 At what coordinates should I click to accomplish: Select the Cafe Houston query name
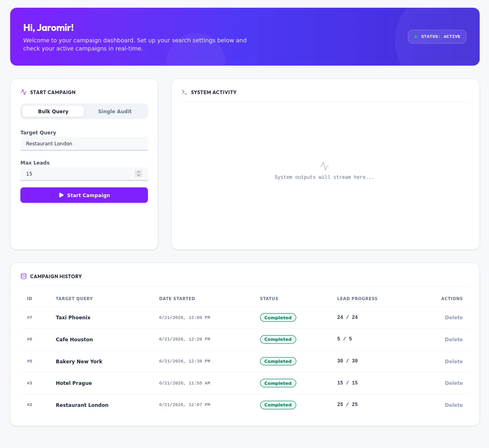74,340
